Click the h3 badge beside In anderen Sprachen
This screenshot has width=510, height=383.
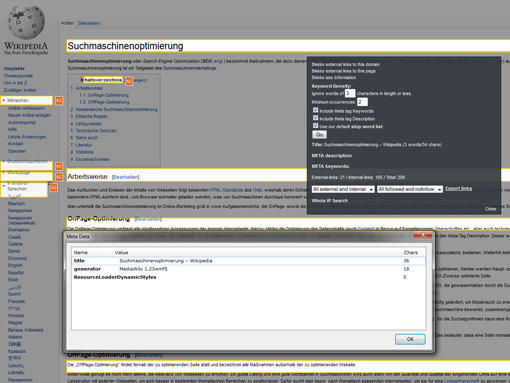[54, 188]
